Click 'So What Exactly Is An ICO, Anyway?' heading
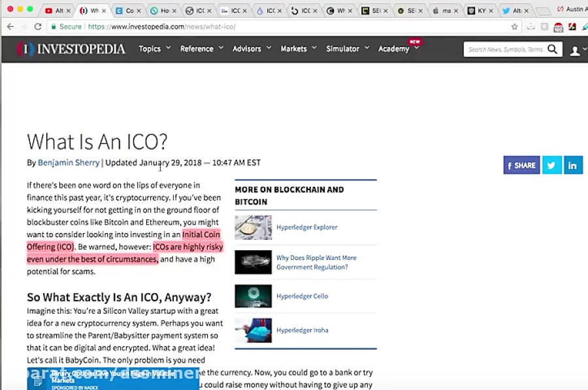Screen dimensions: 588x390 (x=119, y=297)
